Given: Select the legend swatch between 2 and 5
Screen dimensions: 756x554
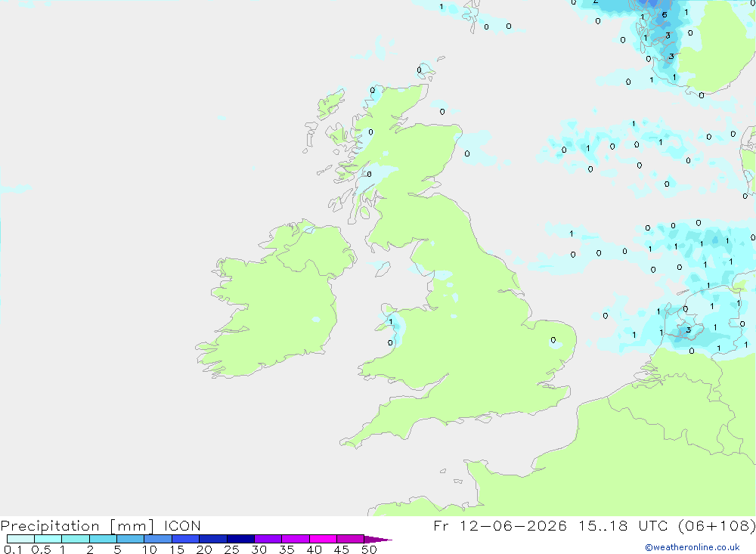Looking at the screenshot, I should coord(103,539).
